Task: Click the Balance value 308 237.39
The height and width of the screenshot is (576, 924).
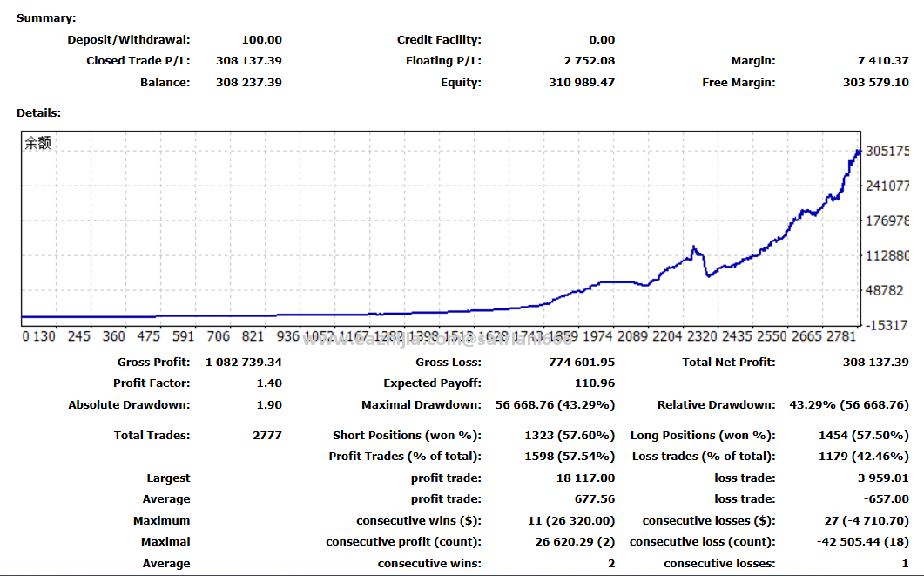Action: pyautogui.click(x=249, y=83)
